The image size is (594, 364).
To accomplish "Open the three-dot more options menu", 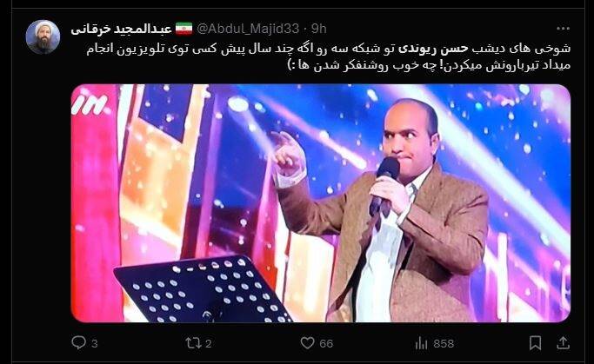I will [563, 29].
